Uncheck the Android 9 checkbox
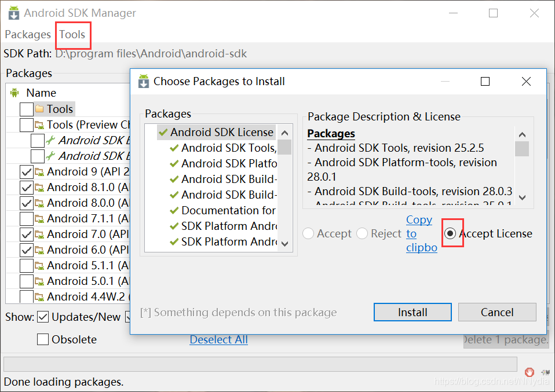Screen dimensions: 555x392 click(27, 171)
